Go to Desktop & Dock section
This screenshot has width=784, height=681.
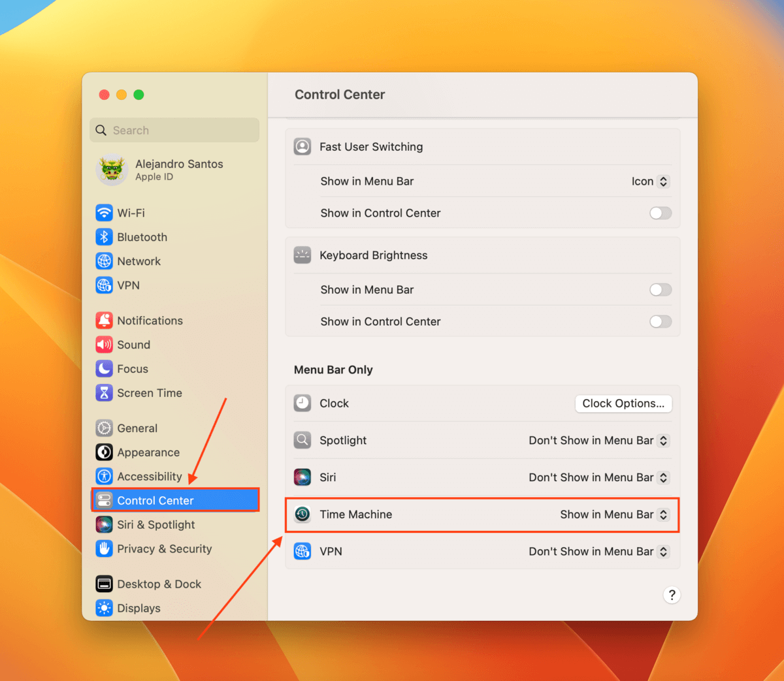(159, 584)
